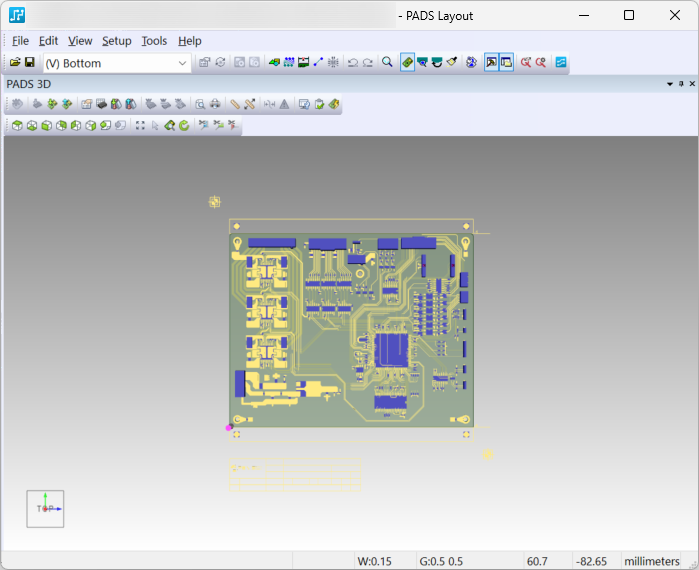The width and height of the screenshot is (699, 570).
Task: Click the X cut-plane icon
Action: tap(204, 126)
